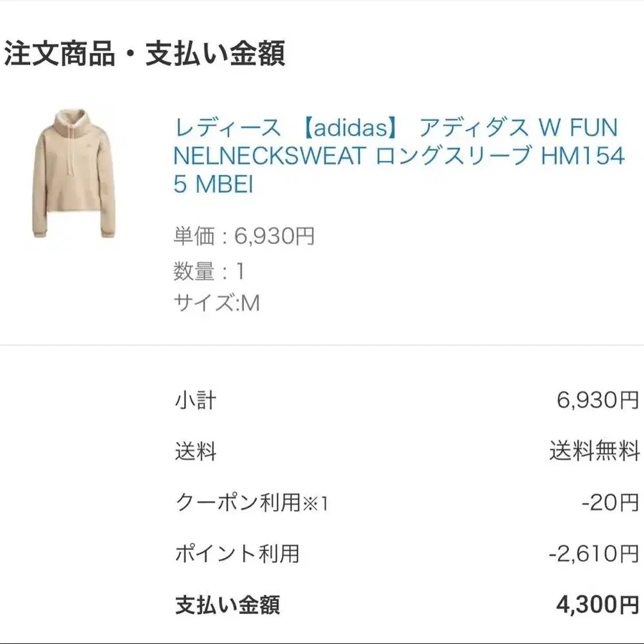The width and height of the screenshot is (644, 644).
Task: Click the subtotal amount 6,930円
Action: pos(597,400)
